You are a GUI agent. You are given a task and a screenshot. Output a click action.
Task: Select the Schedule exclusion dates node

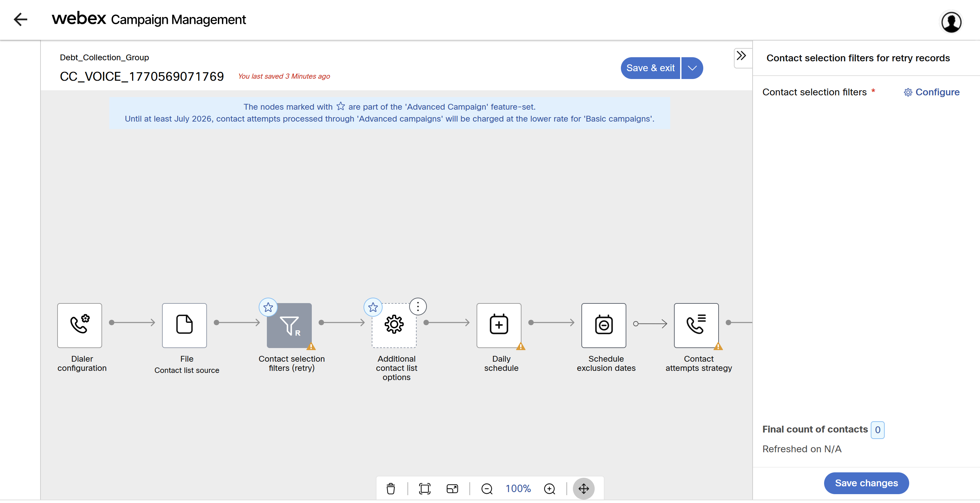(604, 325)
